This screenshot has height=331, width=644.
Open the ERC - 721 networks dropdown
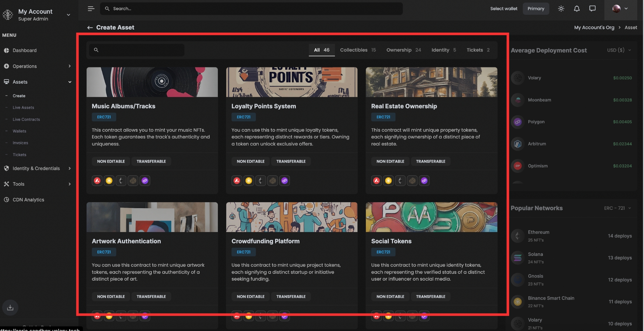(617, 208)
